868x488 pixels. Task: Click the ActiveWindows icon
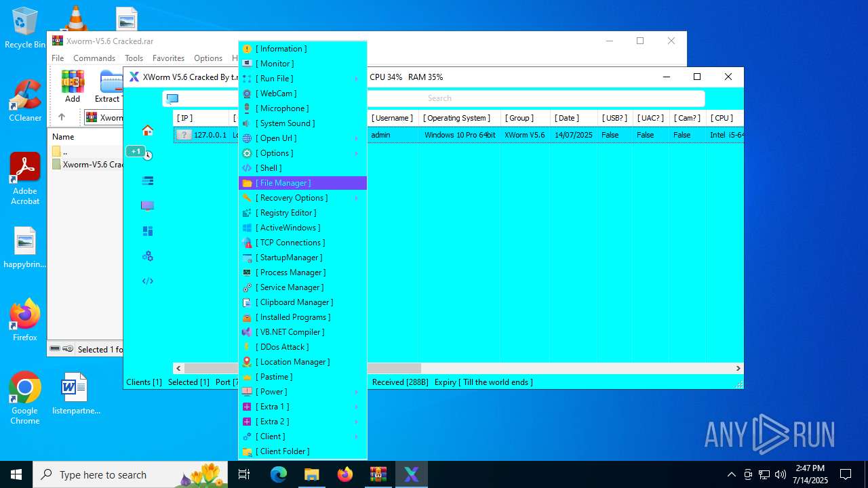pyautogui.click(x=248, y=228)
